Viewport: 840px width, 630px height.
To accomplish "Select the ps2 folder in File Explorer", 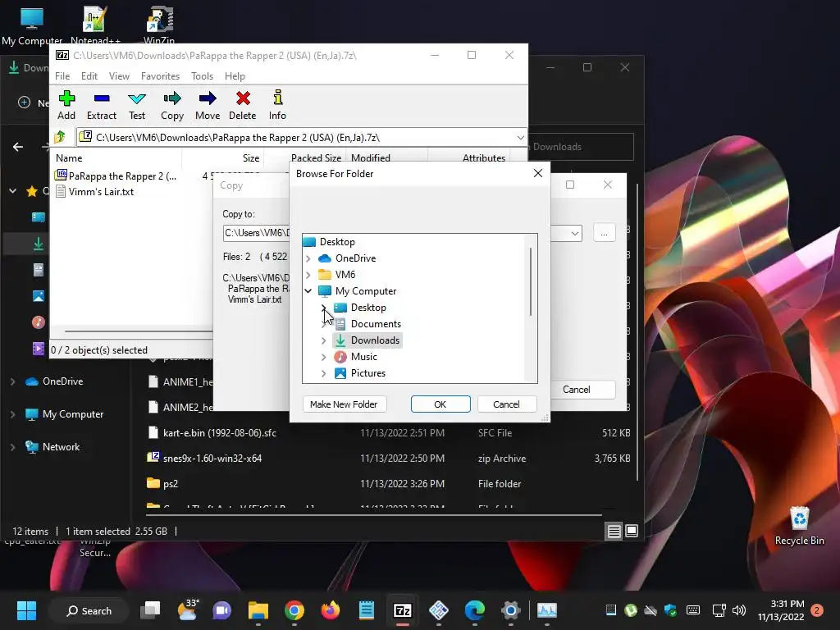I will (171, 483).
